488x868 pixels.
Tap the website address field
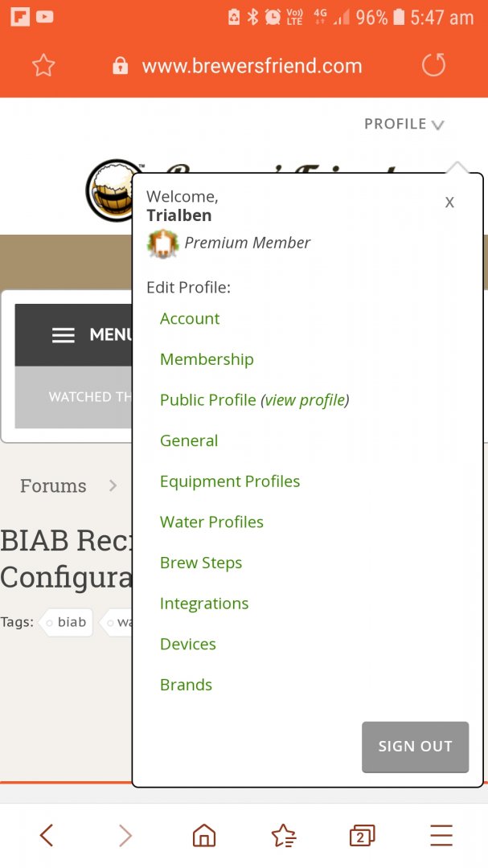point(252,66)
